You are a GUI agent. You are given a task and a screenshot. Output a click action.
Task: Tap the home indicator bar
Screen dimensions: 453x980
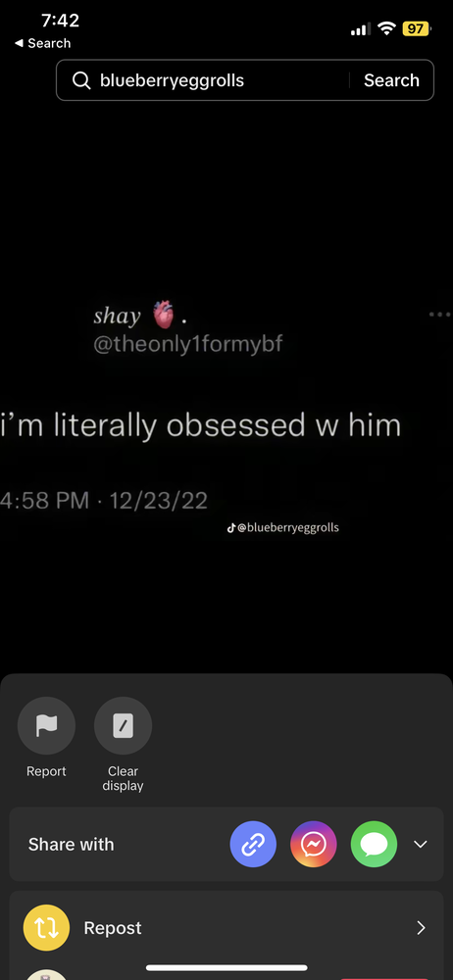tap(226, 967)
